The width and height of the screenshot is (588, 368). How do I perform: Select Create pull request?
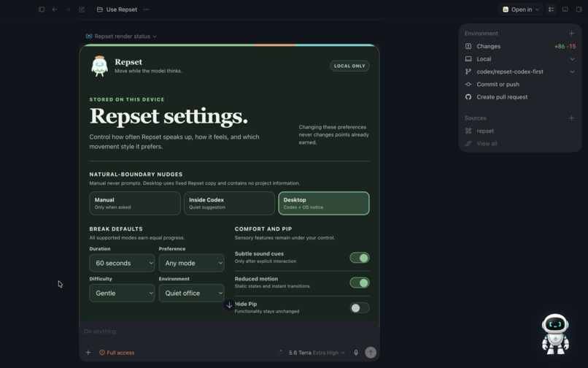tap(520, 97)
